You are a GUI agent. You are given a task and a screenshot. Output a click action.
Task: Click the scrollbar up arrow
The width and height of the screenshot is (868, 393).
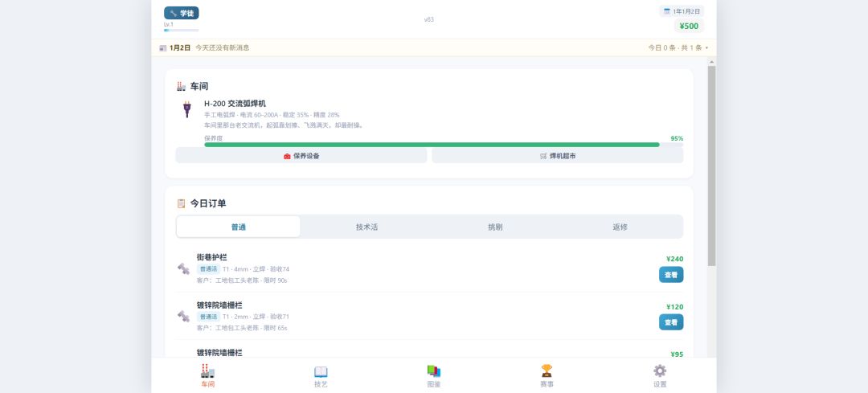pyautogui.click(x=711, y=61)
